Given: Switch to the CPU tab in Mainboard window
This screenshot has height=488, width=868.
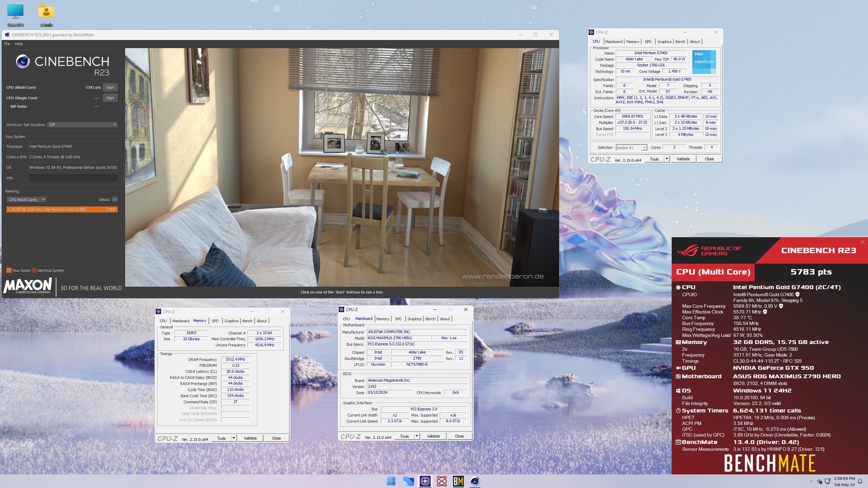Looking at the screenshot, I should point(346,319).
